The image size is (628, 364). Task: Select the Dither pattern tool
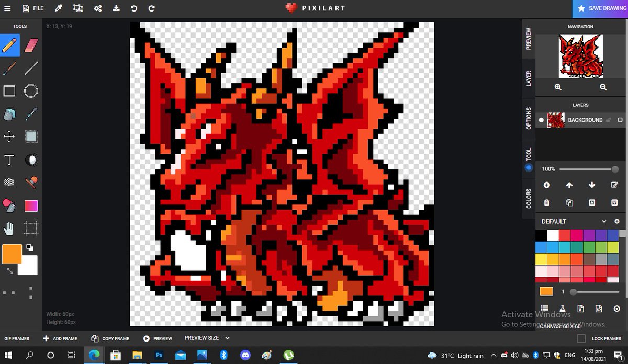click(9, 182)
